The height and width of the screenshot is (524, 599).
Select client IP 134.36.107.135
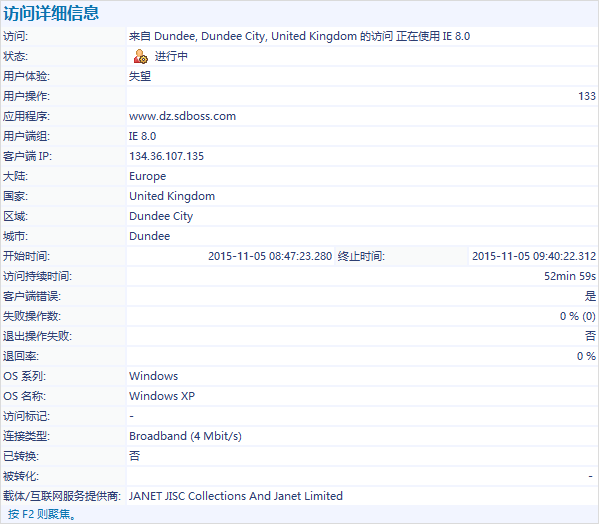(167, 156)
